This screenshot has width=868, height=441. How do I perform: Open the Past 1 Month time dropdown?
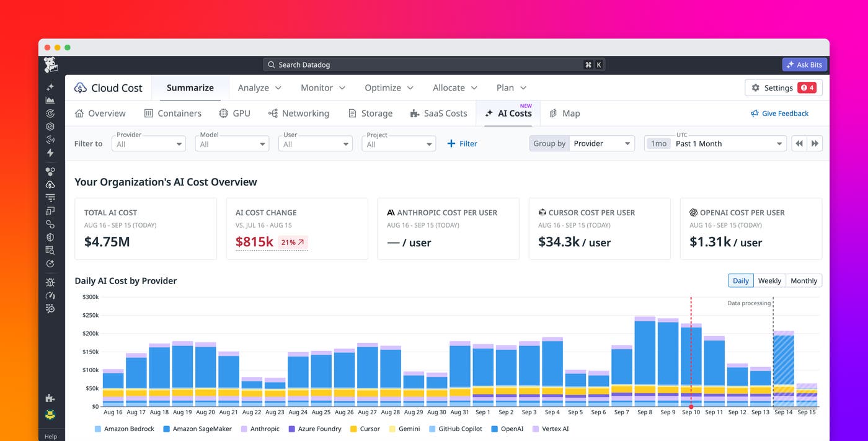715,143
